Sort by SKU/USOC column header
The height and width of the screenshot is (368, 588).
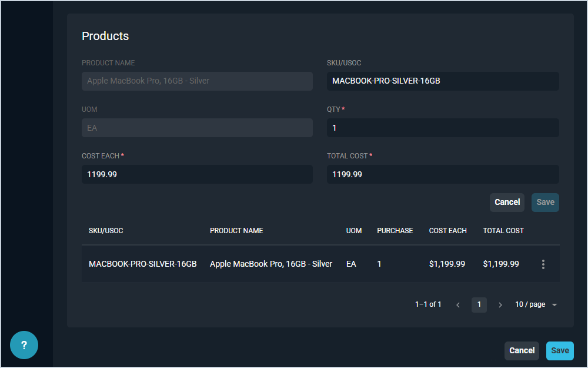[106, 231]
